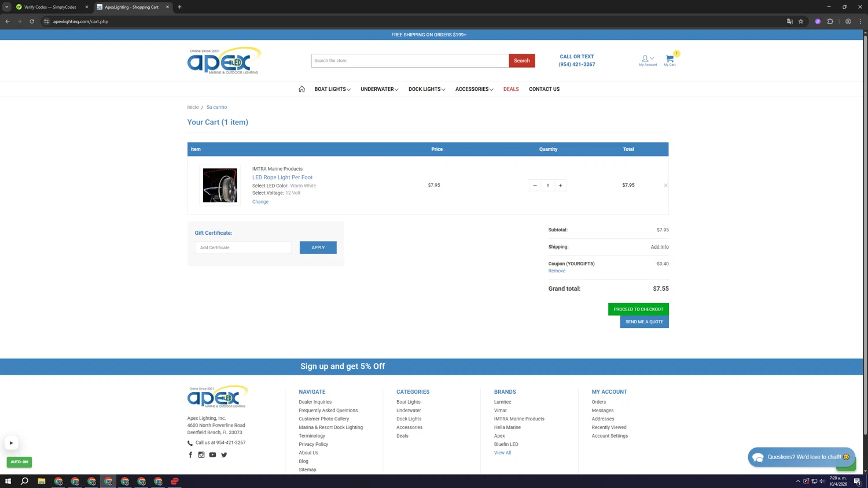The width and height of the screenshot is (868, 488).
Task: Expand the Accessories menu
Action: point(474,89)
